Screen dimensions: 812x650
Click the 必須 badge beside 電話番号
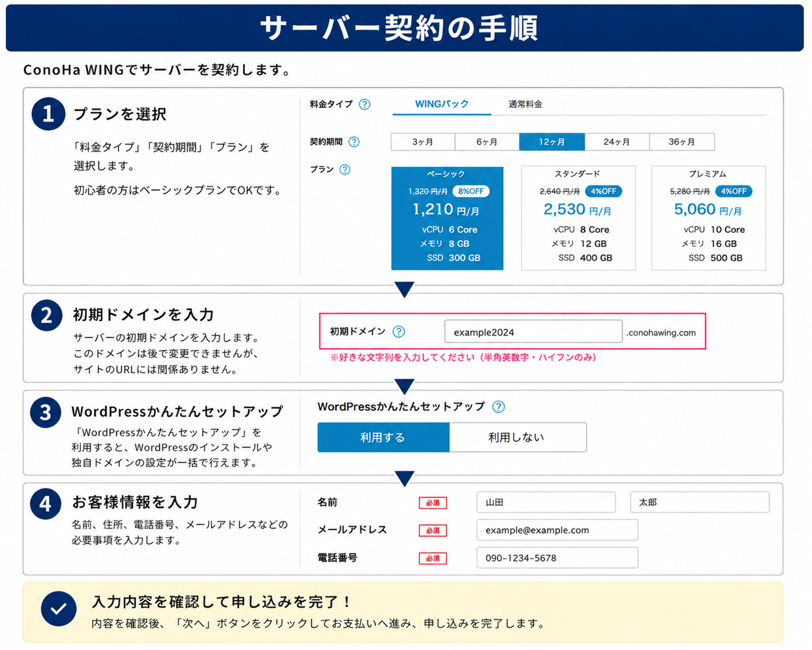tap(433, 558)
